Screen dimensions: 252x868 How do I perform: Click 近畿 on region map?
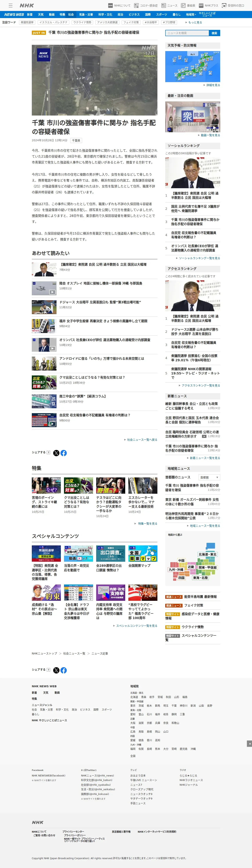pyautogui.click(x=191, y=567)
